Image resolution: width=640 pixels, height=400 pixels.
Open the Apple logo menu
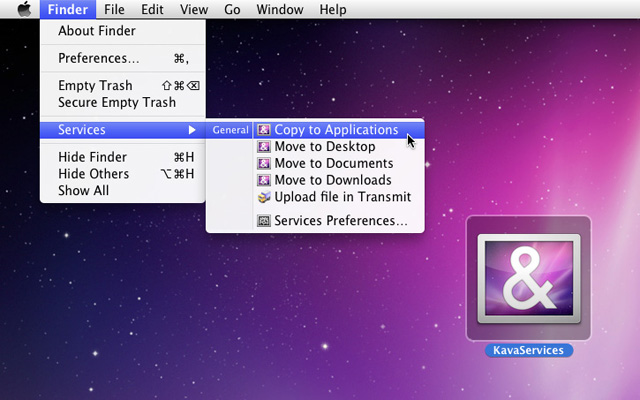pyautogui.click(x=23, y=10)
